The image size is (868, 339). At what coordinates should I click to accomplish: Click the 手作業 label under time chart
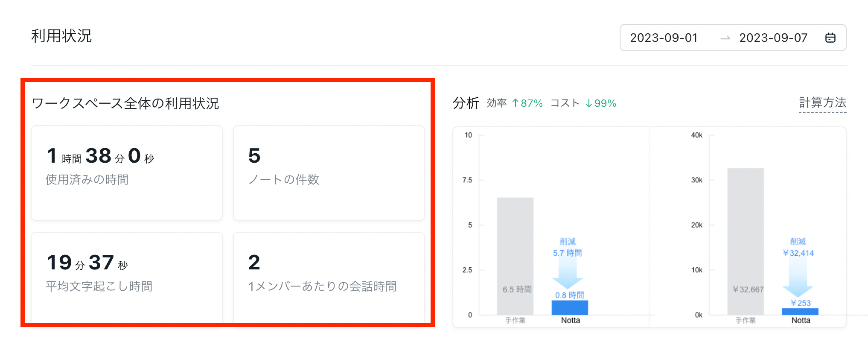(515, 320)
